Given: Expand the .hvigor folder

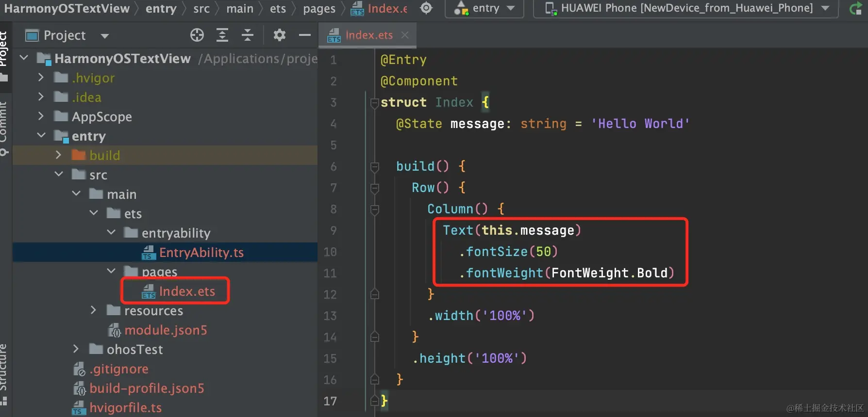Looking at the screenshot, I should click(41, 78).
